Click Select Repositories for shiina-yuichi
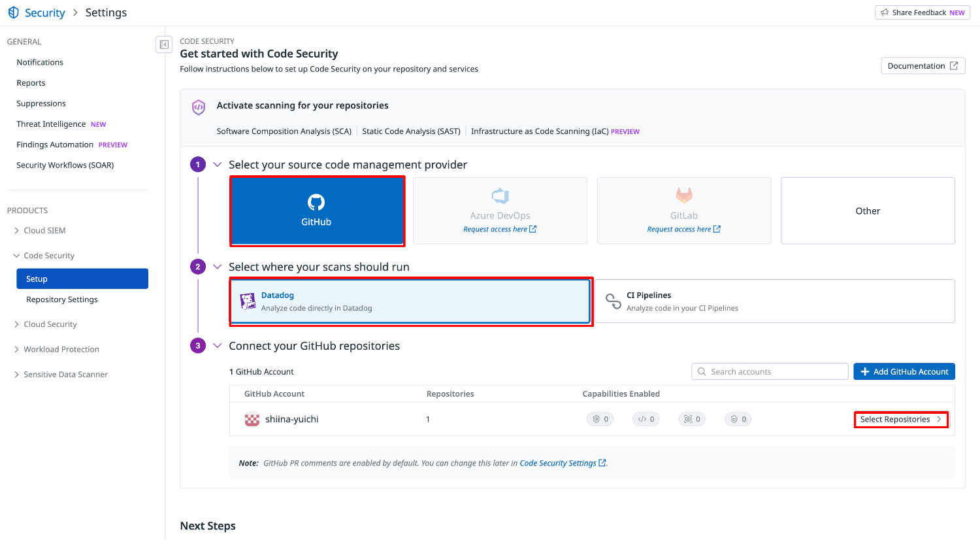The width and height of the screenshot is (980, 540). click(901, 420)
